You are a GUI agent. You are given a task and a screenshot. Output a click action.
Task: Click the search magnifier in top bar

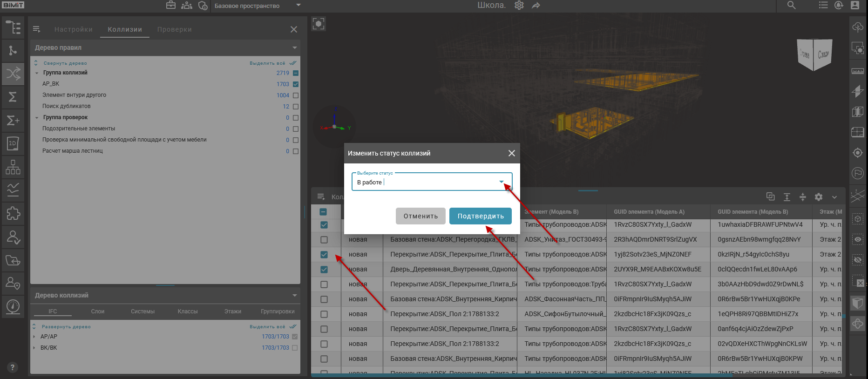791,6
